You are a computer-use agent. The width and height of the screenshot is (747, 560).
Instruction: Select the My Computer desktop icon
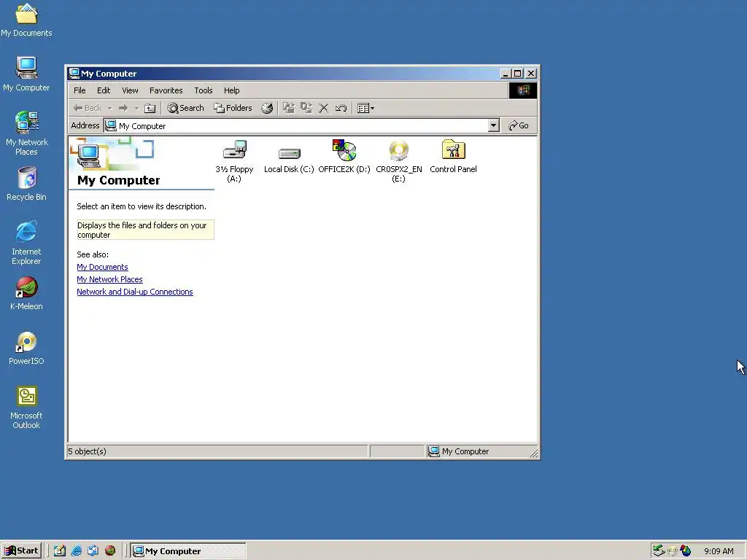(26, 74)
